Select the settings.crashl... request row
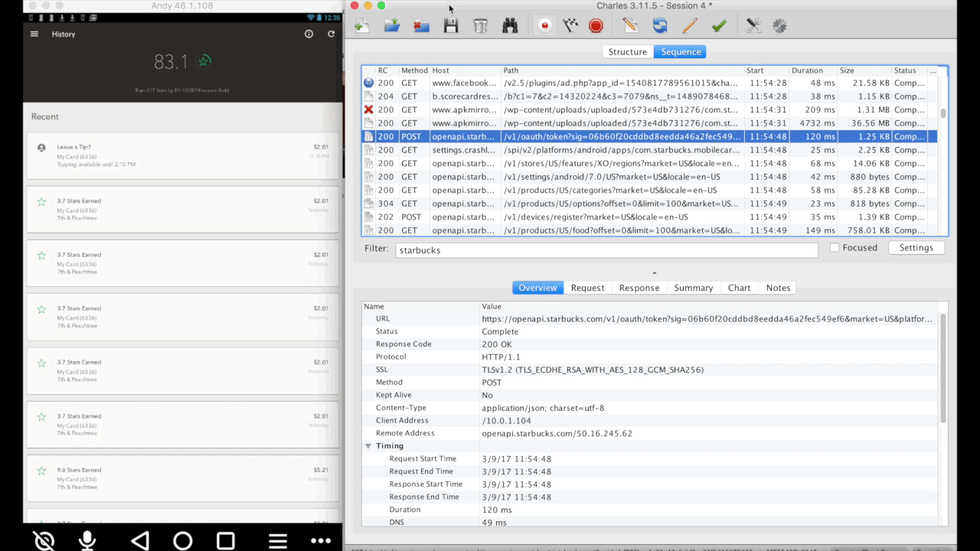 pos(648,150)
